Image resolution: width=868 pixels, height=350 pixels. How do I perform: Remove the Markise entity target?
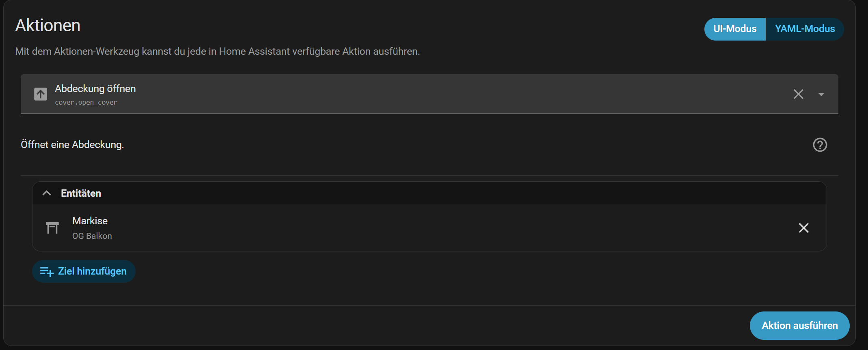coord(803,228)
